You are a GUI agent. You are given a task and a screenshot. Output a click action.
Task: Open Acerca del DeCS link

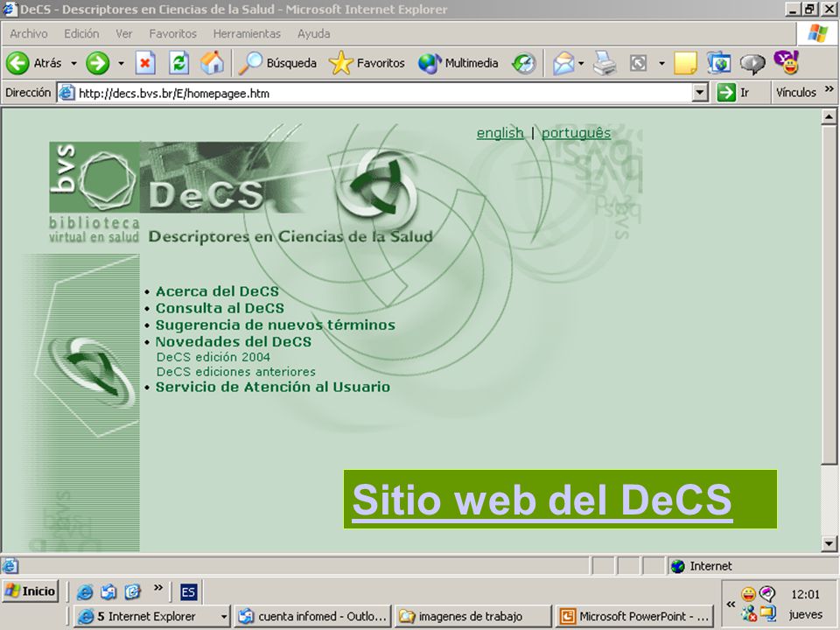pyautogui.click(x=217, y=291)
